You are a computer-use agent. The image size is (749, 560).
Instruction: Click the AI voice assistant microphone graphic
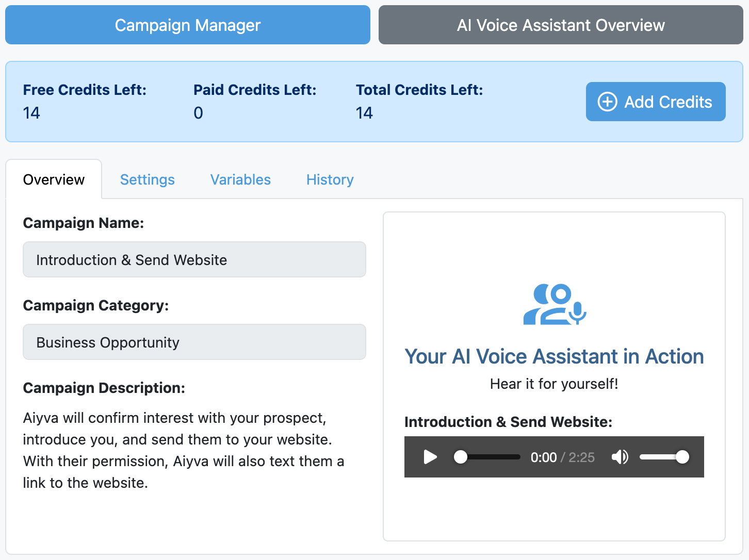555,304
